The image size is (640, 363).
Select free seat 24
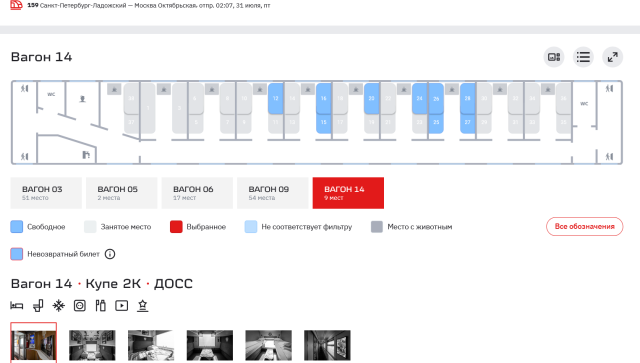click(x=420, y=98)
